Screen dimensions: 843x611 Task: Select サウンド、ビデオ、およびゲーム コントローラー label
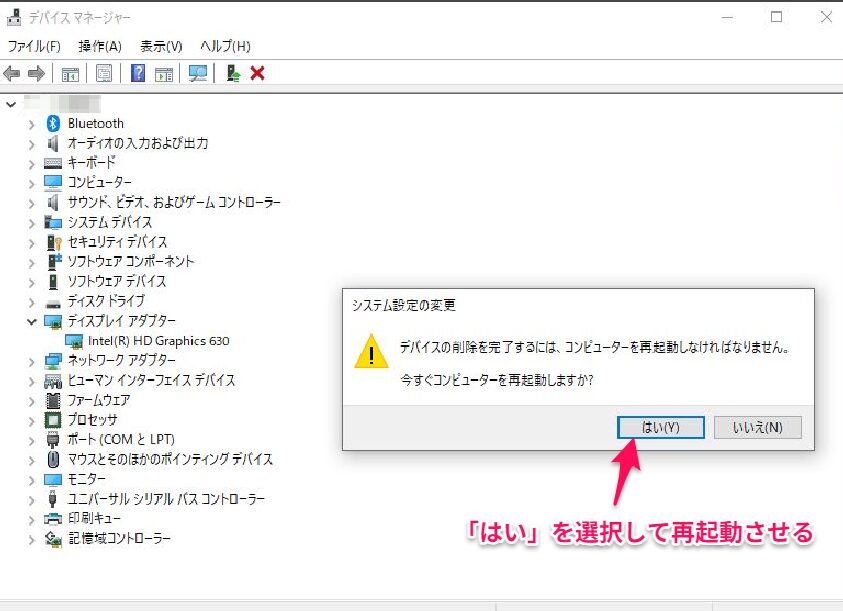174,202
